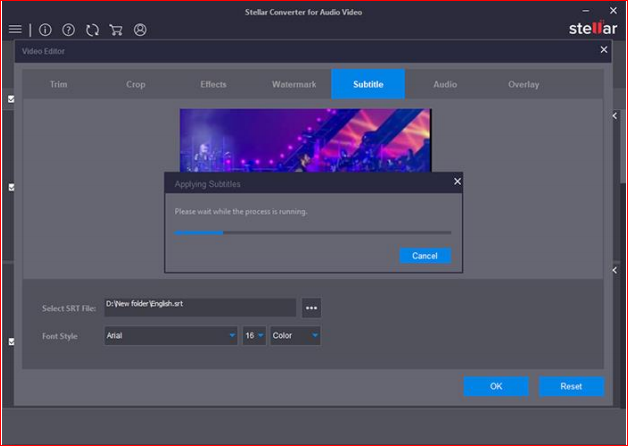Toggle the second checkbox behind the Video Editor
Screen dimensions: 628x446
[11, 187]
